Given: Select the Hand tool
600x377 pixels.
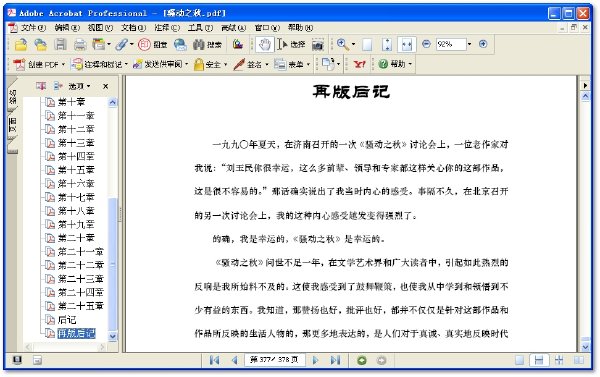Looking at the screenshot, I should (x=264, y=45).
